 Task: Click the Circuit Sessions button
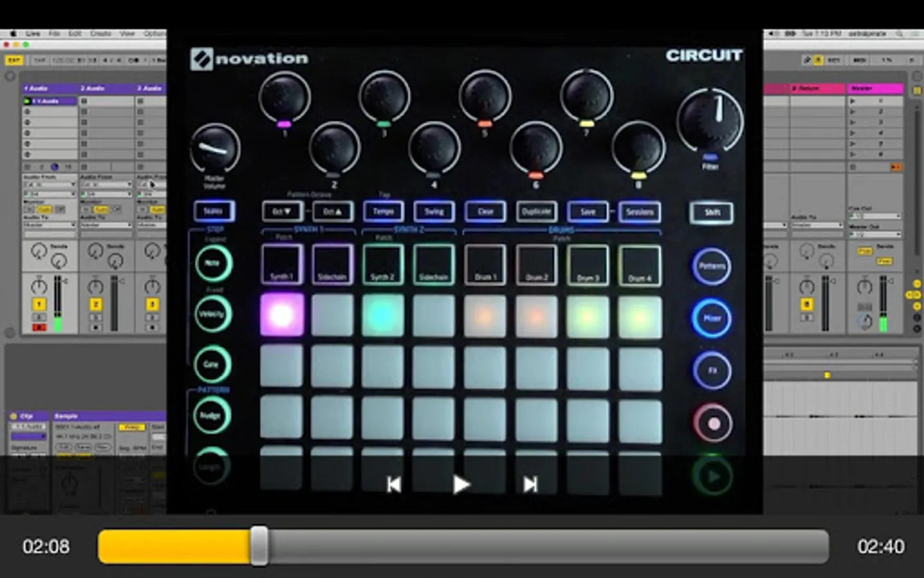(x=640, y=211)
